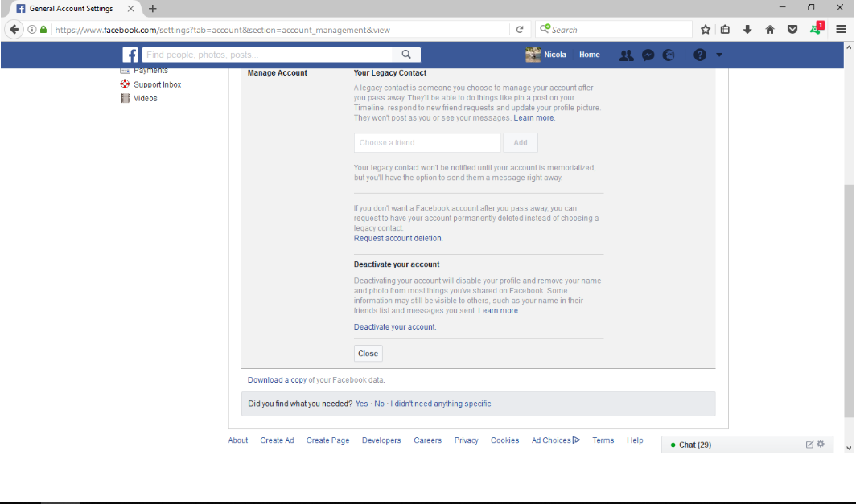Click the site information icon

(x=31, y=30)
